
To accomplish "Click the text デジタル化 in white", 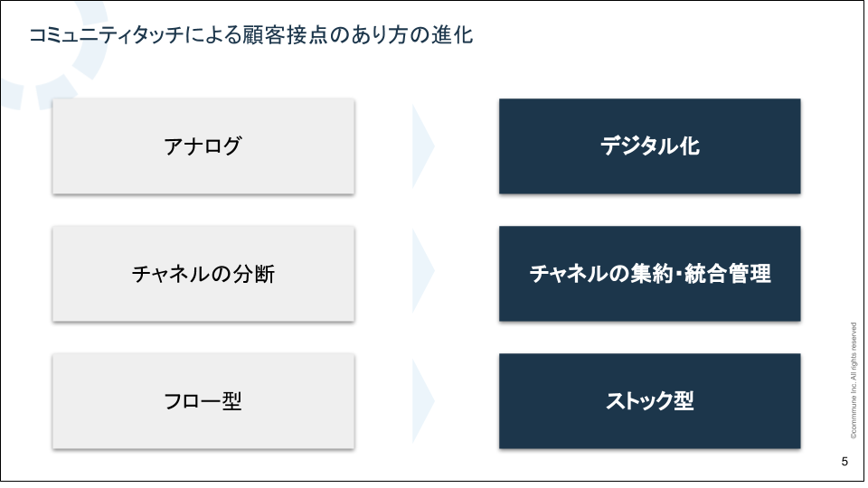I will [x=650, y=146].
